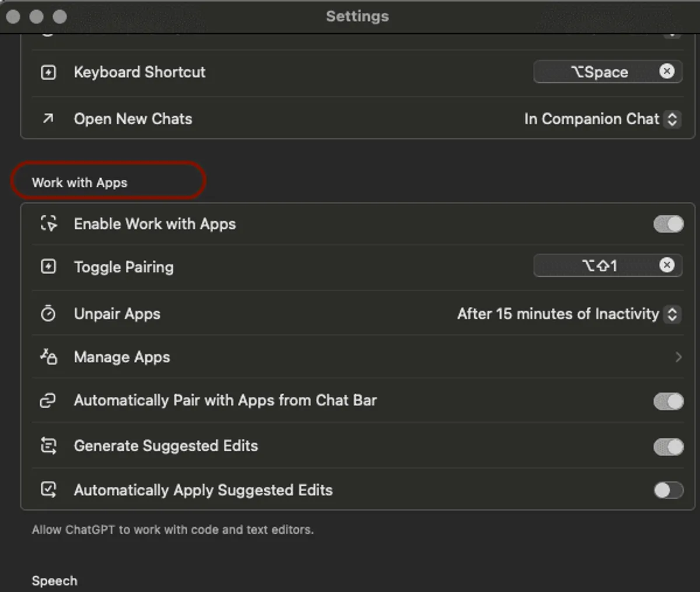
Task: Clear the Option-Space keyboard shortcut
Action: 667,71
